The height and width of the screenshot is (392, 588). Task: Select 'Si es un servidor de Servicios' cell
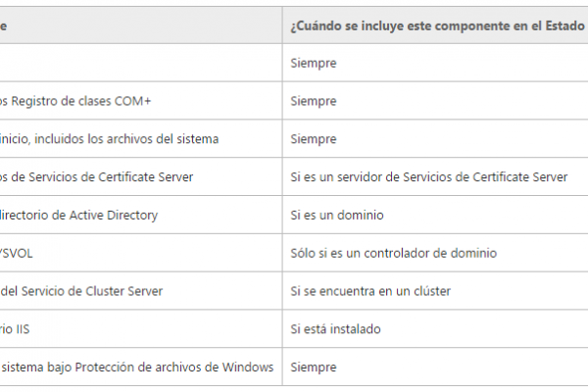(x=429, y=177)
